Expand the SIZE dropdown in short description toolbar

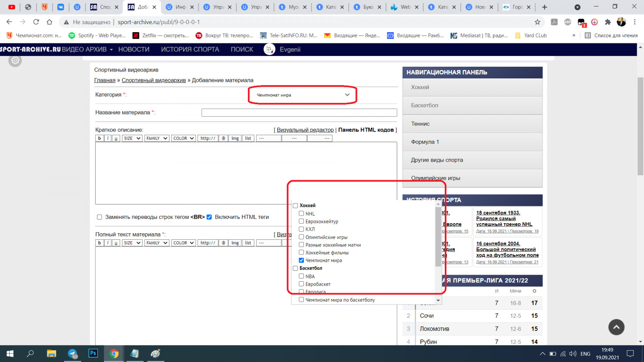coord(132,138)
